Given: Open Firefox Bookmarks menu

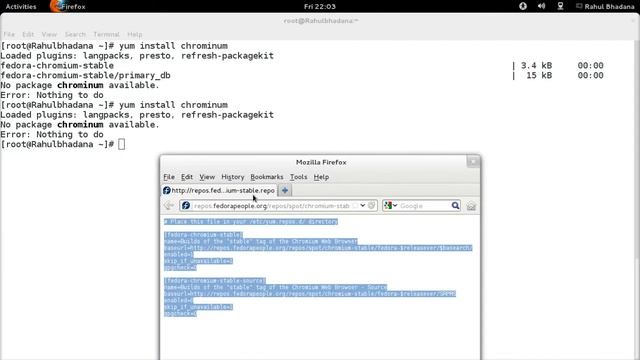Looking at the screenshot, I should pyautogui.click(x=267, y=177).
